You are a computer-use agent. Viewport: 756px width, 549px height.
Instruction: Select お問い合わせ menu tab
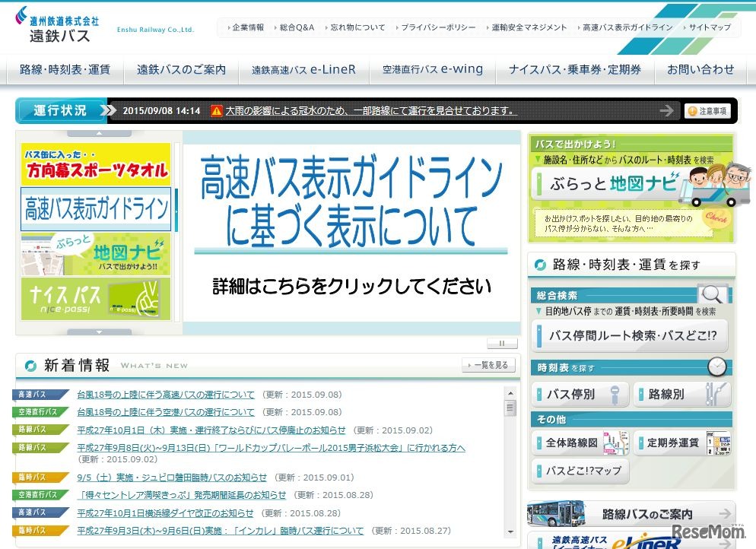700,69
